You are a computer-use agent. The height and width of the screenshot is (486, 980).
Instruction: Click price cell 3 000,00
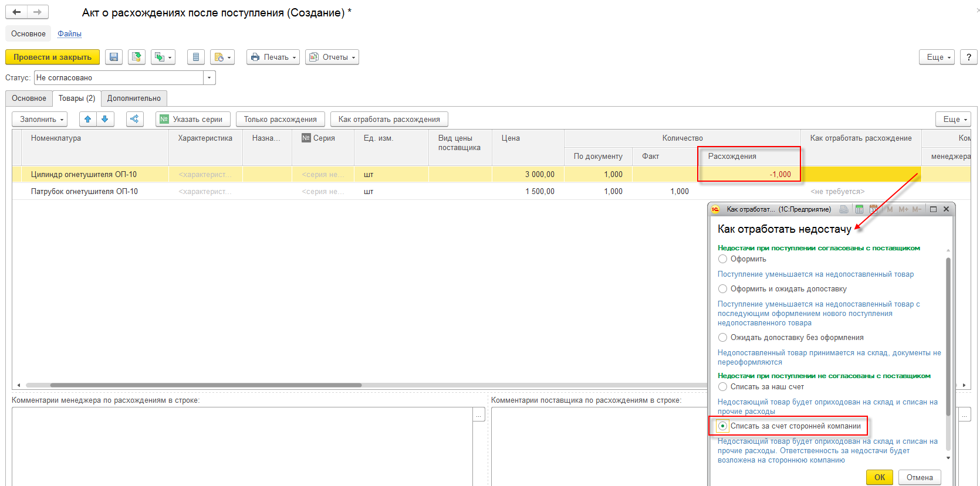528,174
